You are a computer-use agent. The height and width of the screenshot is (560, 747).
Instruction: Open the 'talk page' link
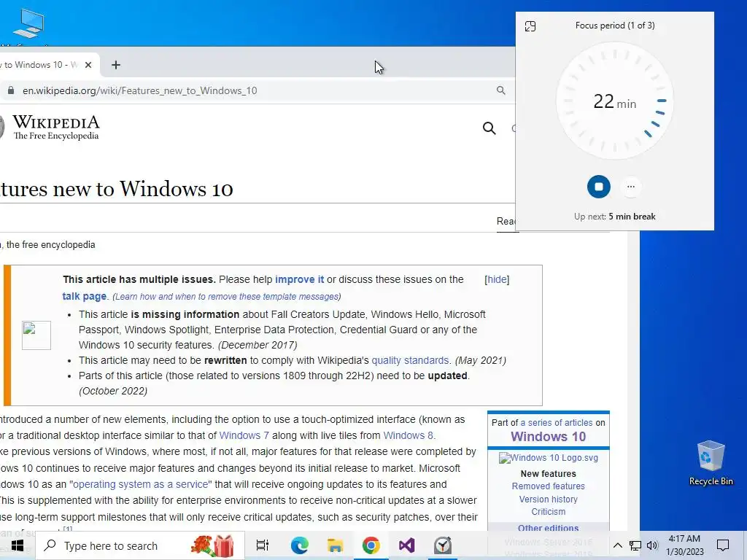pos(85,296)
